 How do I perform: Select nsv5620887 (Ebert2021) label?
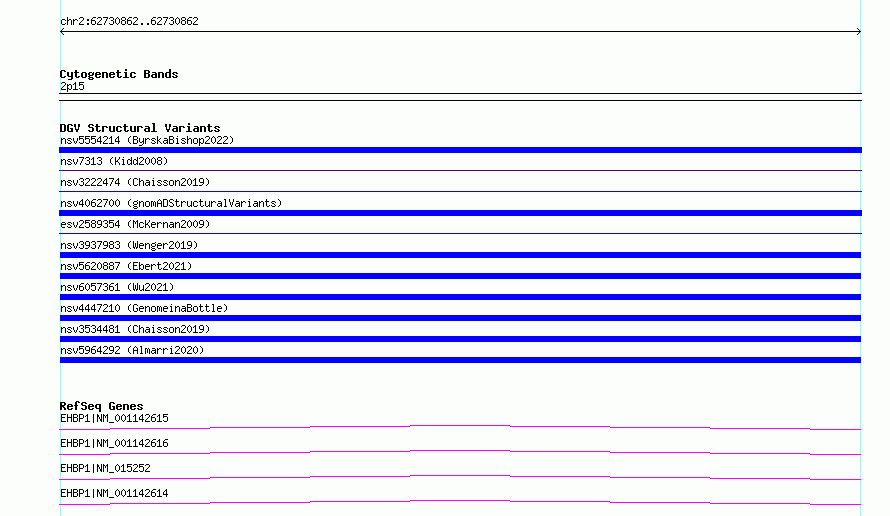coord(126,266)
